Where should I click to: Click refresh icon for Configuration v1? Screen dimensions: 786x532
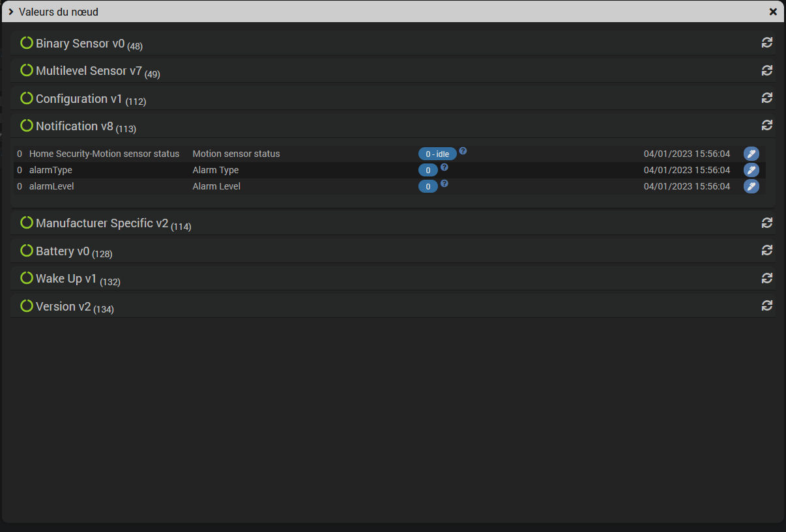click(767, 98)
